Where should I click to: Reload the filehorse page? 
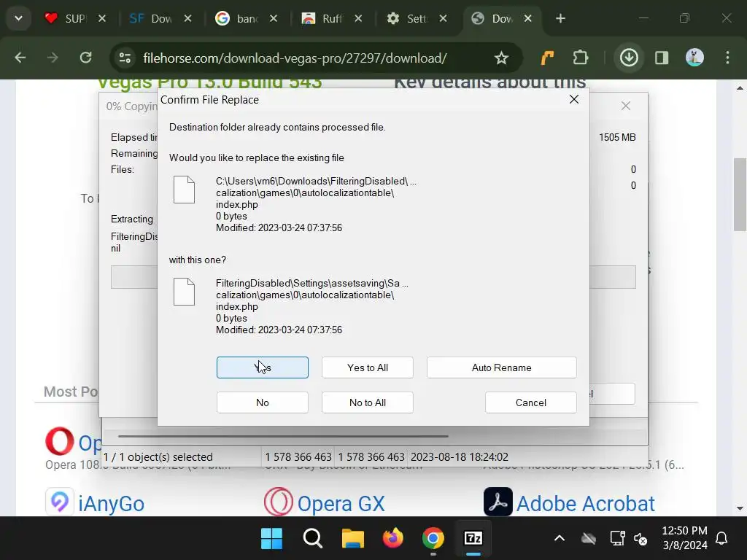pyautogui.click(x=86, y=58)
